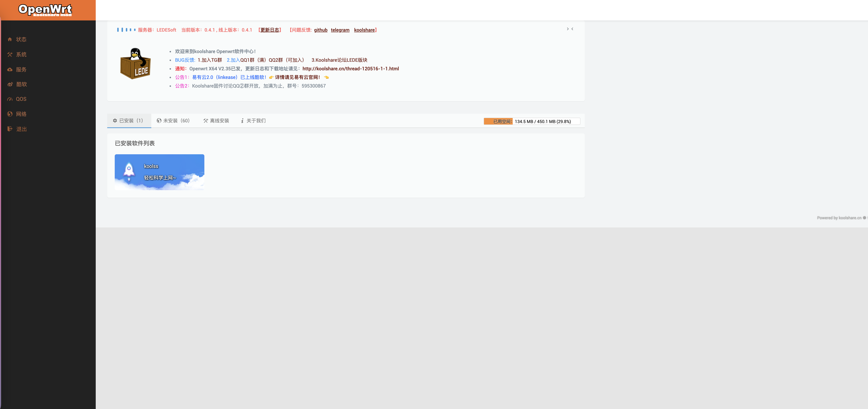Click the 134.5 MB / 450.1 MB value
The height and width of the screenshot is (409, 868).
click(x=535, y=122)
